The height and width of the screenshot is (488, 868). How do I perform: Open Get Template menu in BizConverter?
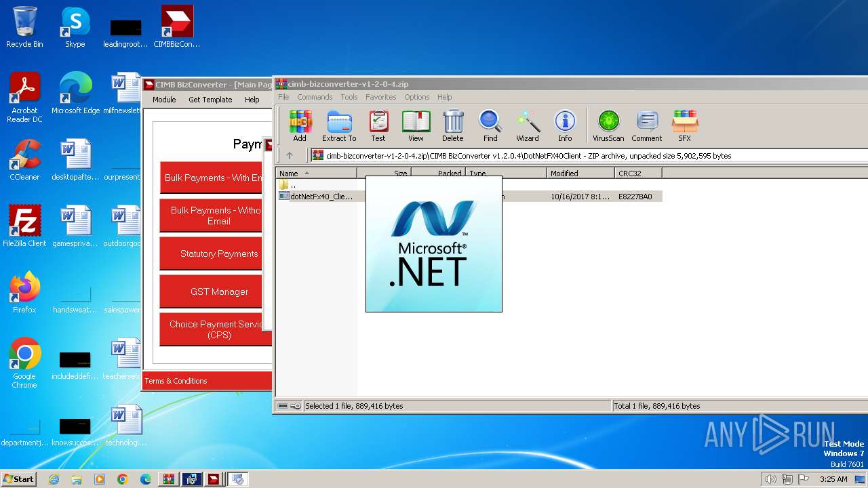[x=210, y=100]
